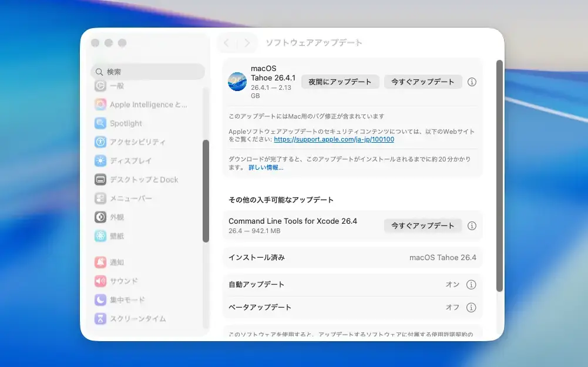Click the ベータアップデート label

pyautogui.click(x=260, y=307)
